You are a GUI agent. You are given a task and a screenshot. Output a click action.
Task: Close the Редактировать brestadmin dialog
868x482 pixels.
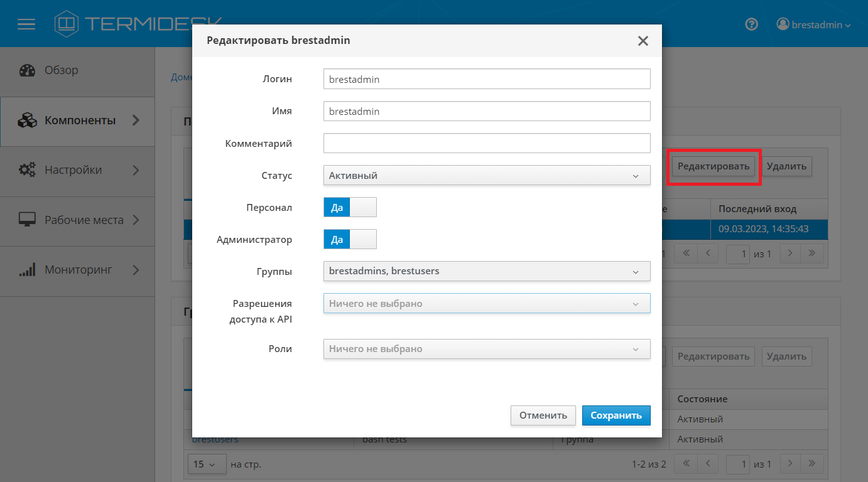point(643,41)
